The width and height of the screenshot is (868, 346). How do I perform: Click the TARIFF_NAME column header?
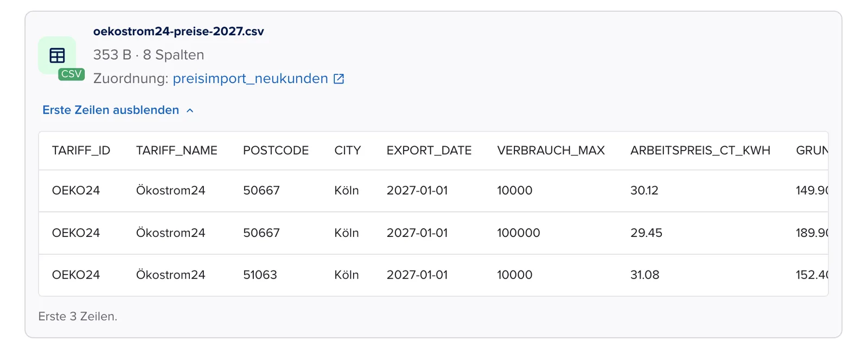(x=176, y=150)
